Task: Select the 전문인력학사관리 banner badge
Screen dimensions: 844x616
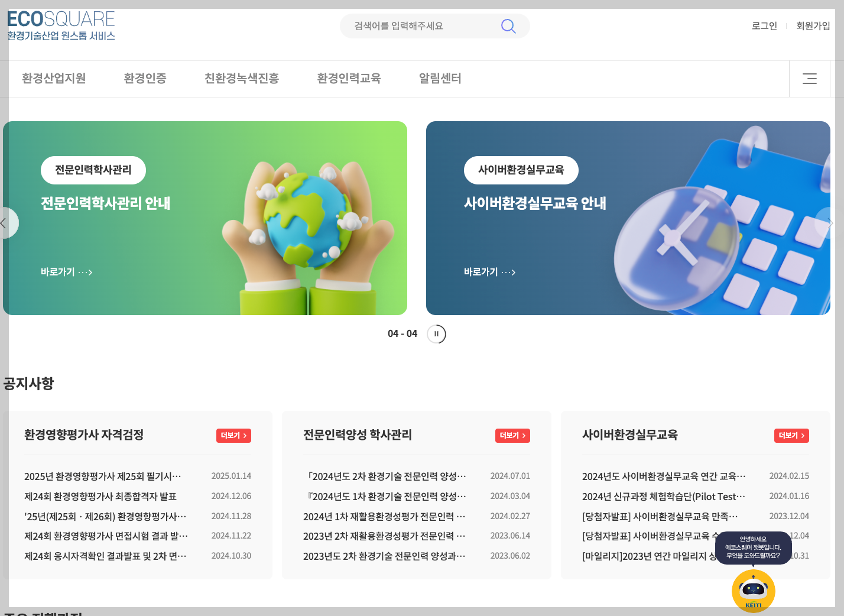Action: click(x=93, y=170)
